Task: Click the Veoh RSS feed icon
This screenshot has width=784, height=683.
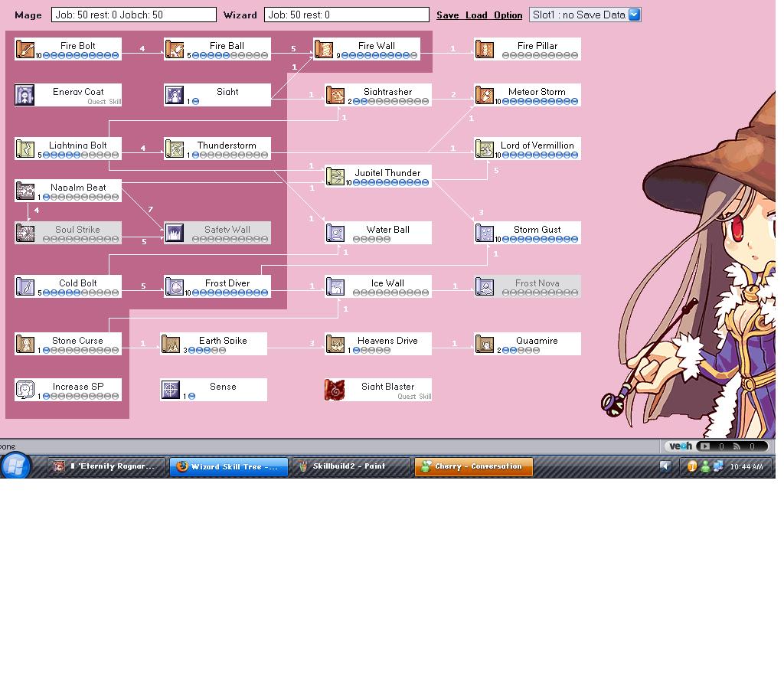Action: (737, 446)
